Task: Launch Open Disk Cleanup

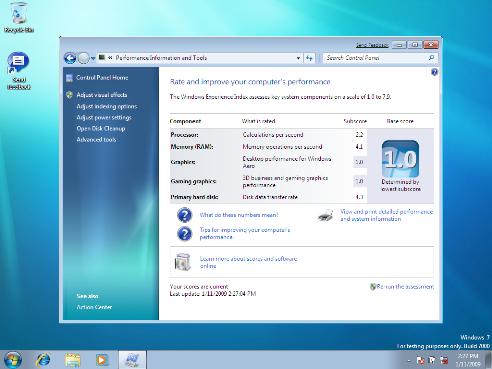Action: pyautogui.click(x=101, y=129)
